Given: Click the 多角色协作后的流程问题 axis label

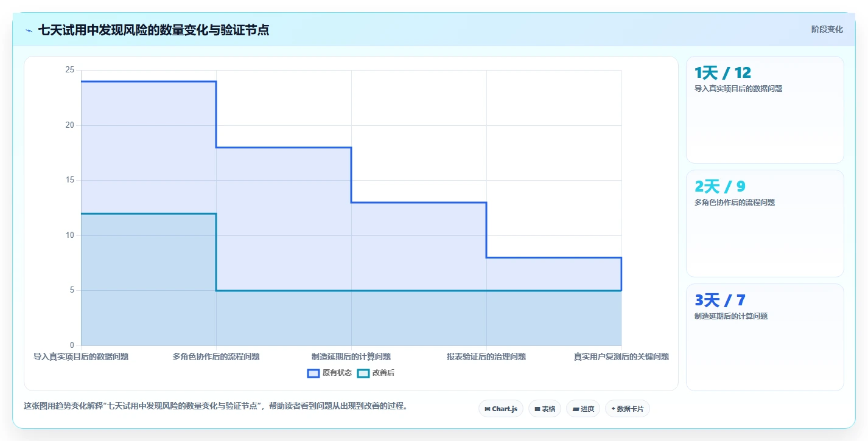Looking at the screenshot, I should pyautogui.click(x=216, y=356).
